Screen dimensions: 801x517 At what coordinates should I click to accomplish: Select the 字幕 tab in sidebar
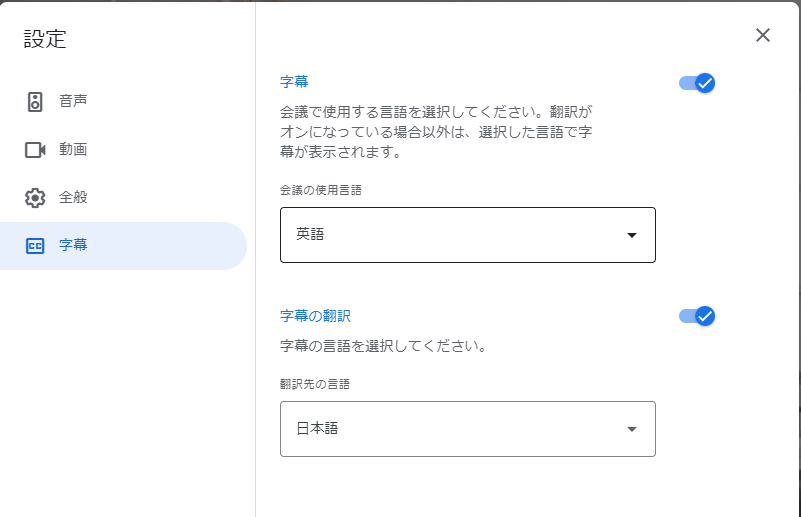tap(123, 246)
